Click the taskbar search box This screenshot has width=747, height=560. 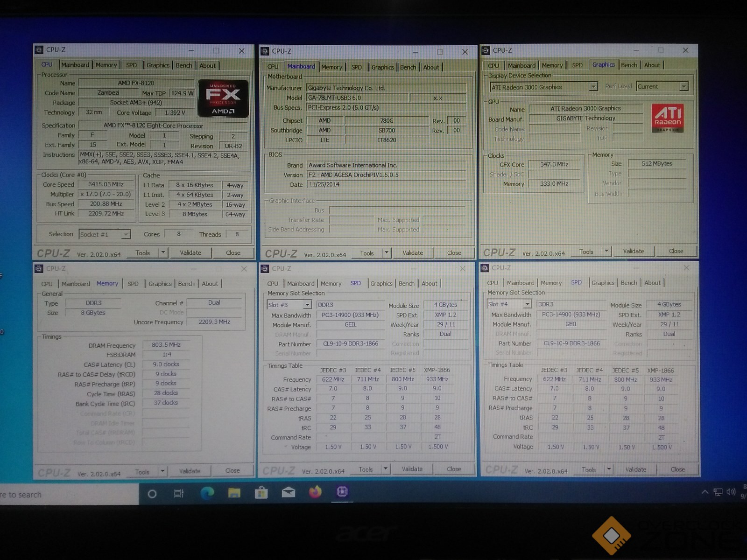(x=69, y=495)
